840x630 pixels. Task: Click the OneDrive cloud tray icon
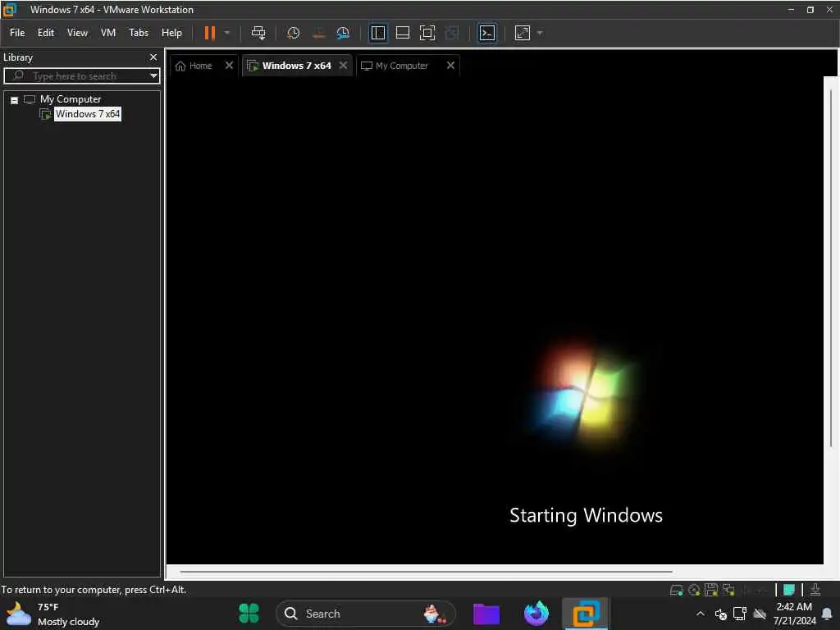pos(759,614)
